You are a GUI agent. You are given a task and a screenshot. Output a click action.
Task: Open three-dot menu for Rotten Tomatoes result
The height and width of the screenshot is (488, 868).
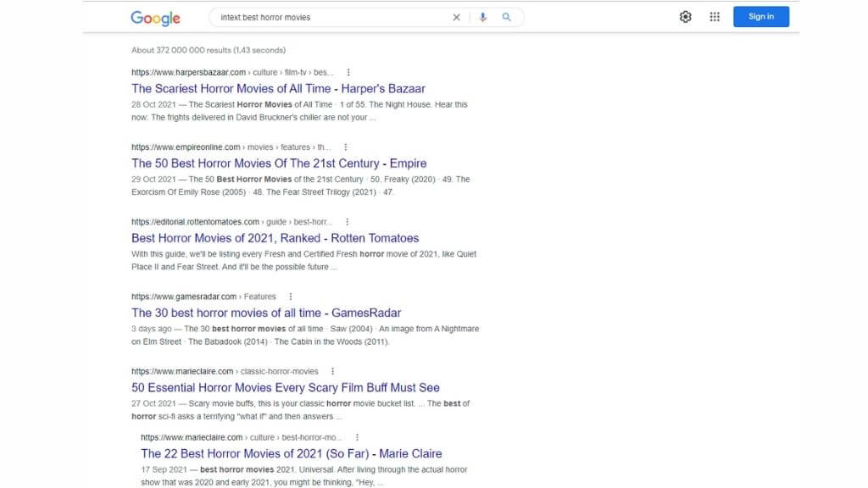[x=347, y=222]
